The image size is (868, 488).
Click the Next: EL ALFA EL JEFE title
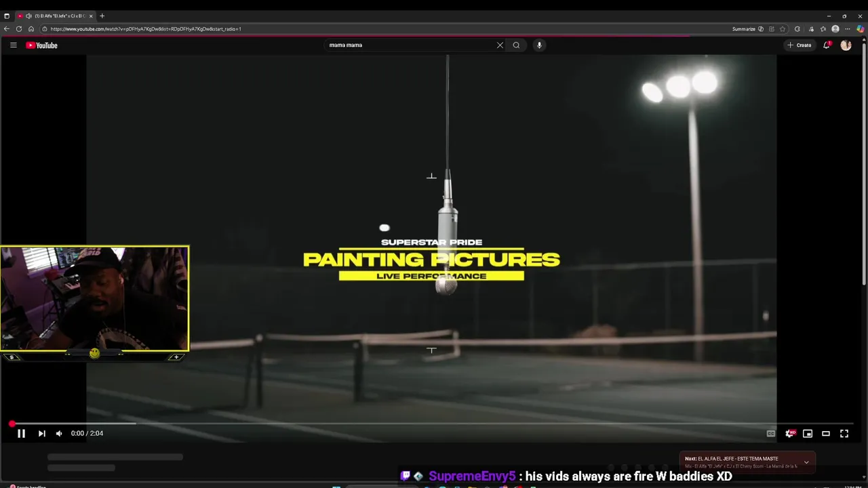point(732,459)
